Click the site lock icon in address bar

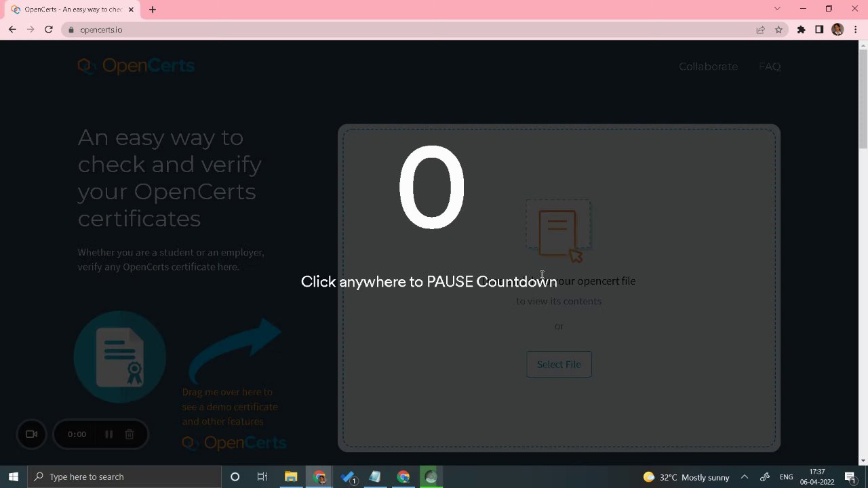tap(71, 30)
